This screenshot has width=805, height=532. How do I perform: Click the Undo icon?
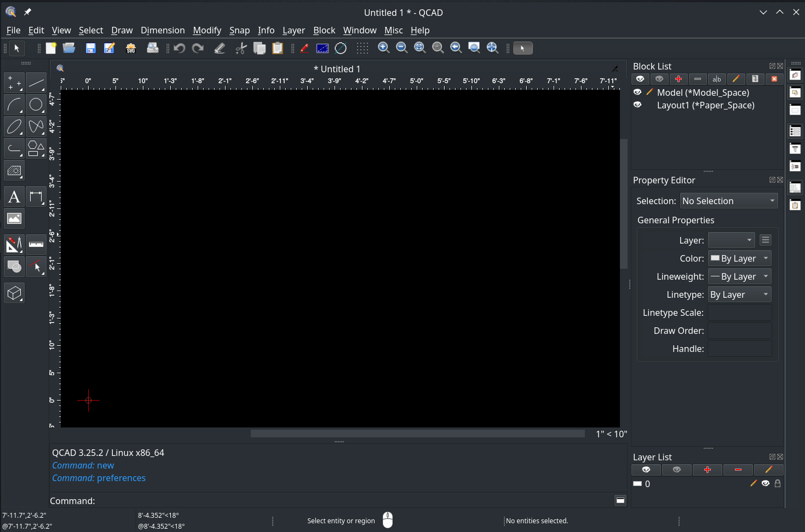(179, 48)
